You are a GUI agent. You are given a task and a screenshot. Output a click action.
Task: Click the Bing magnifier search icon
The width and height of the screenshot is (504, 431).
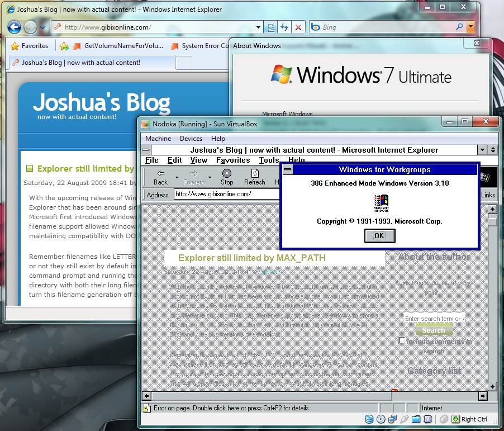(x=460, y=27)
